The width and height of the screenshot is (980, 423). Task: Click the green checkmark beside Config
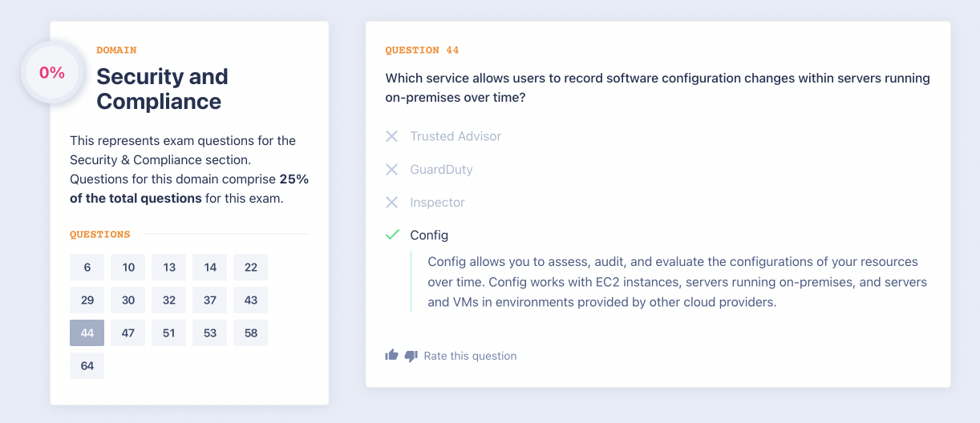(392, 235)
